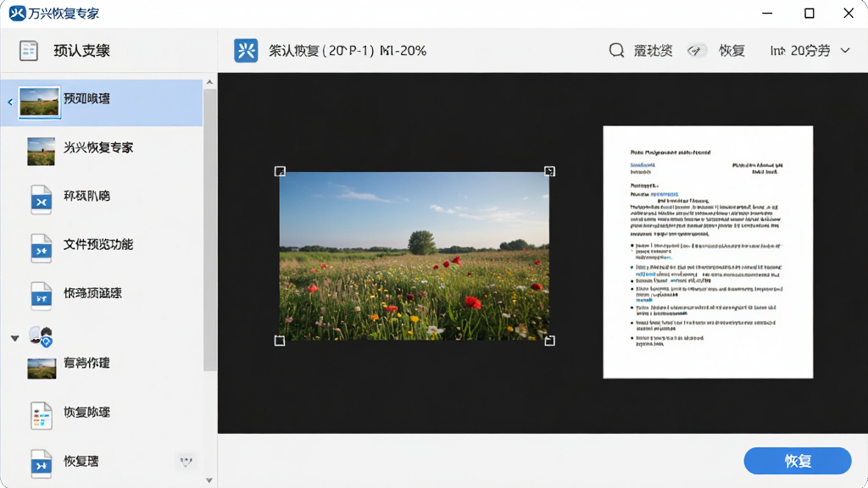Screen dimensions: 868x488
Task: Open the 'Int 20' dropdown at top right
Action: (x=810, y=51)
